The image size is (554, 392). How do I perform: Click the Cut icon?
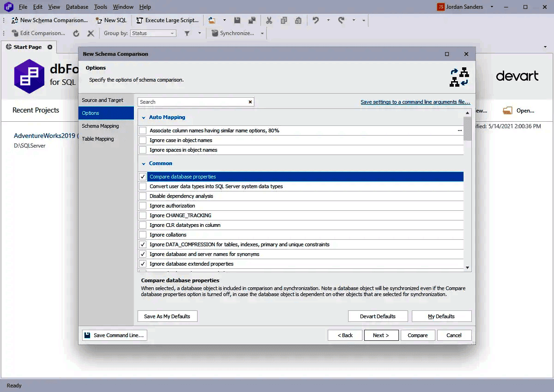[x=269, y=20]
